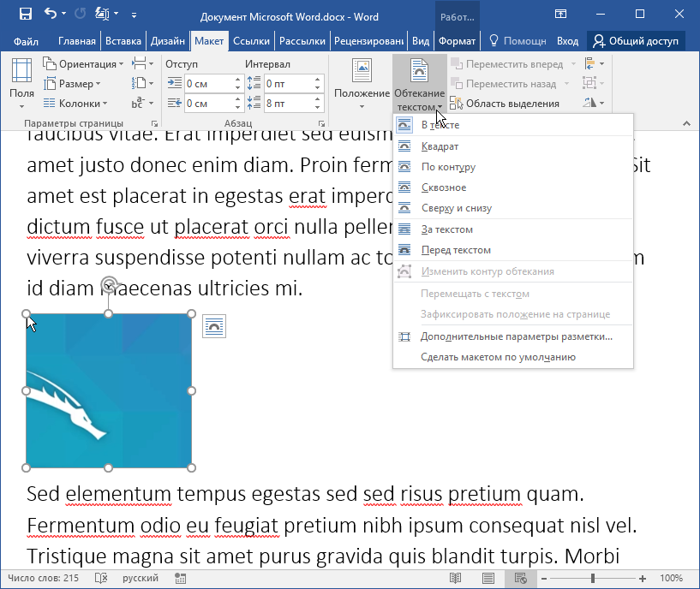The width and height of the screenshot is (700, 589).
Task: Switch to the Файл tab
Action: click(26, 41)
